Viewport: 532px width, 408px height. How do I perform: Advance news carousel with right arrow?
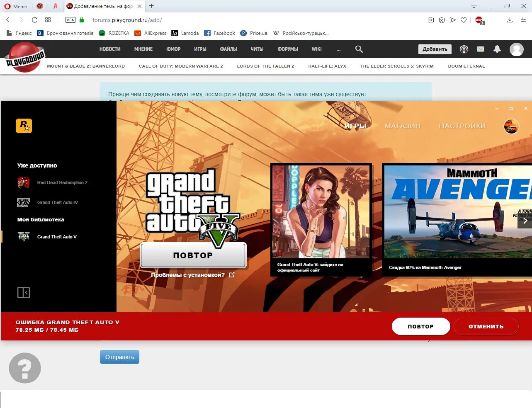coord(525,221)
